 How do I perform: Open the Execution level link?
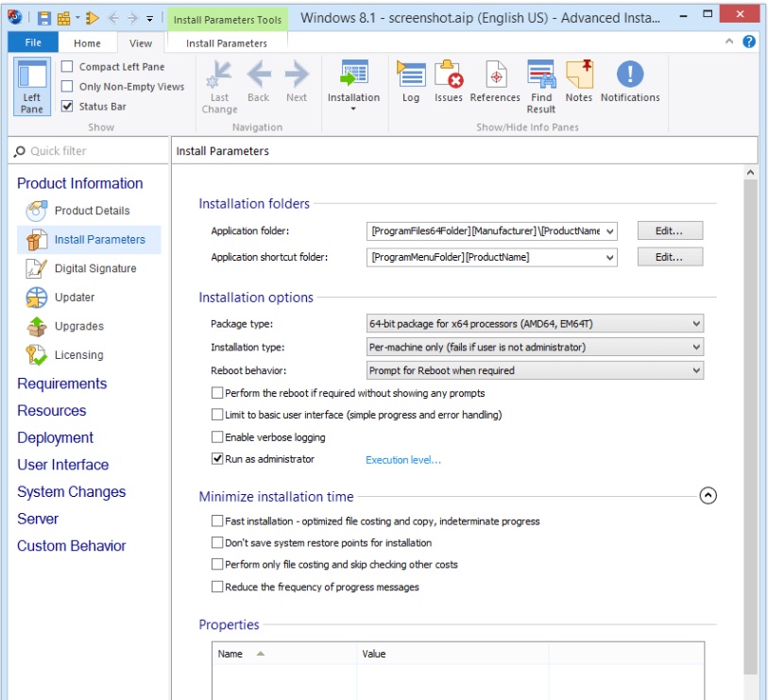(x=403, y=460)
